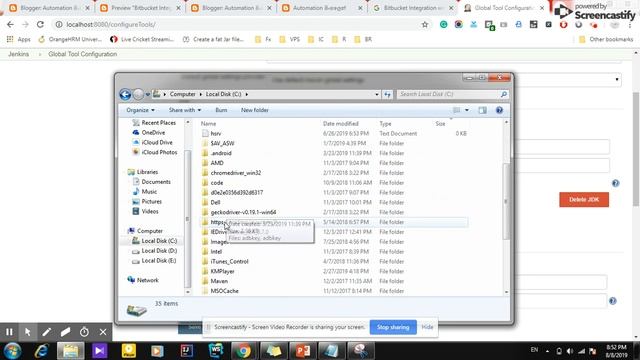640x360 pixels.
Task: Click the volume icon in system tray
Action: click(x=570, y=351)
